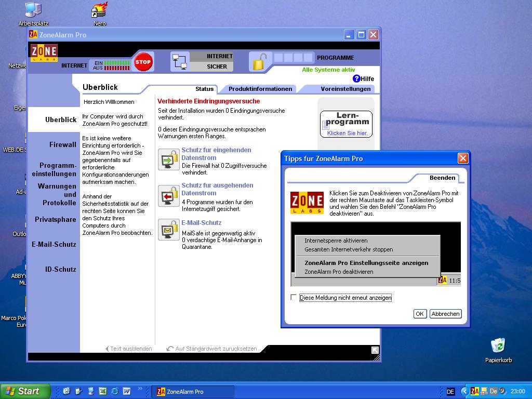Click the Windows Start button
This screenshot has height=399, width=532.
[x=25, y=391]
